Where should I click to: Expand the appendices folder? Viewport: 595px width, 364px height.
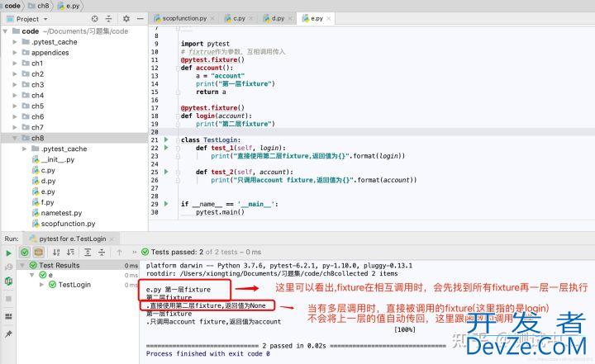click(15, 52)
